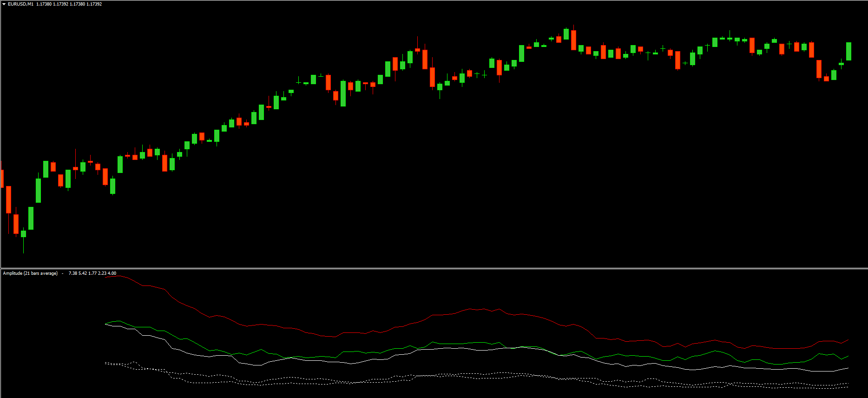The height and width of the screenshot is (398, 868).
Task: Open the chart dropdown triangle beside EURUSD
Action: [x=4, y=4]
